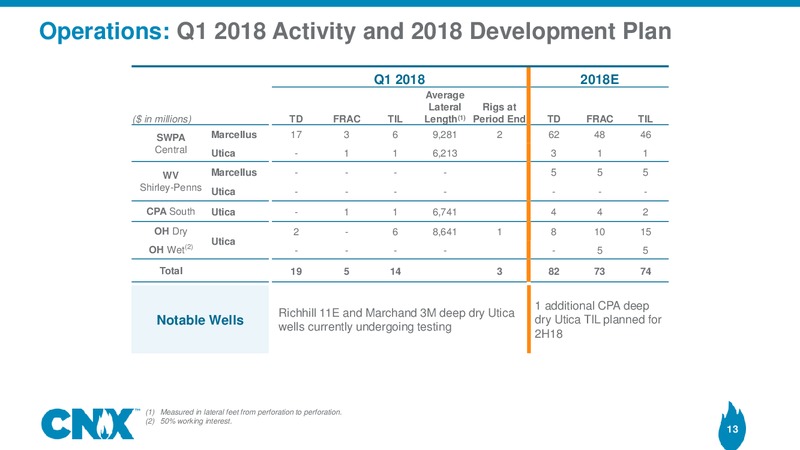Click the value 6,741 lateral length
The image size is (800, 450).
coord(444,212)
